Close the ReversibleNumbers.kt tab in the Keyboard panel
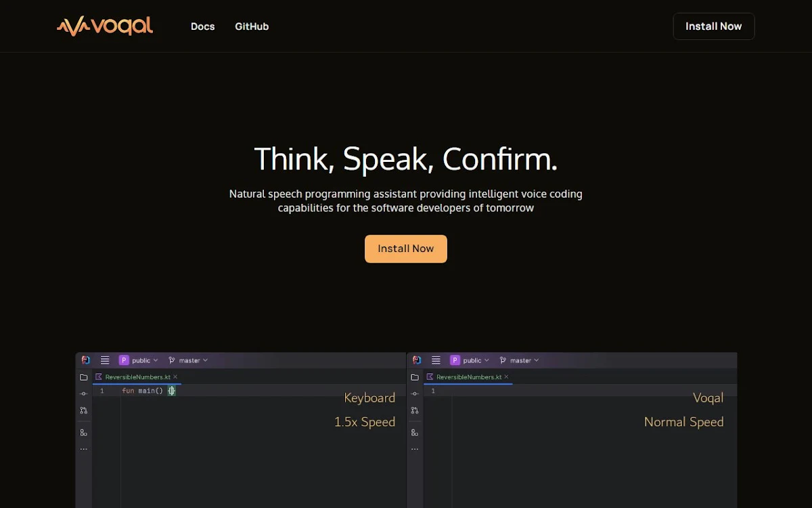The width and height of the screenshot is (812, 508). point(175,377)
